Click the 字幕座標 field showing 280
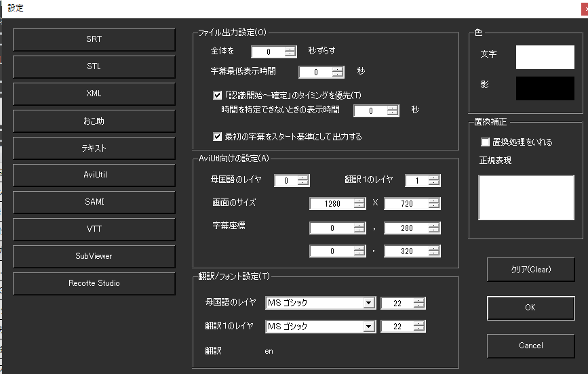Screen dimensions: 588x374 tap(406, 228)
